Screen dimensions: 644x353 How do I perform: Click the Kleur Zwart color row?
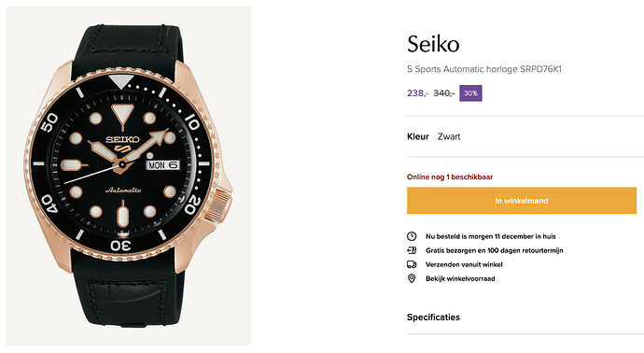[x=434, y=136]
